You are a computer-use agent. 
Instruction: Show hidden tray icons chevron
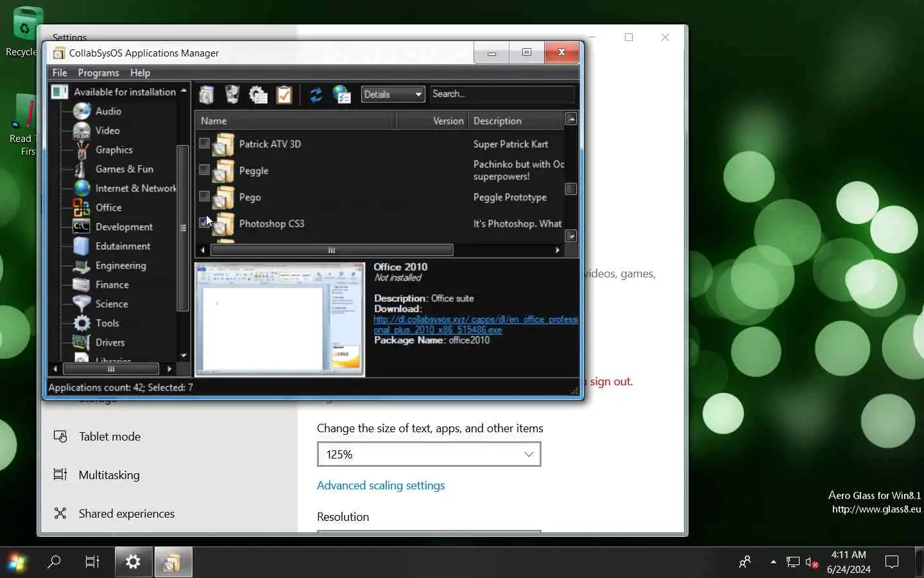click(773, 562)
